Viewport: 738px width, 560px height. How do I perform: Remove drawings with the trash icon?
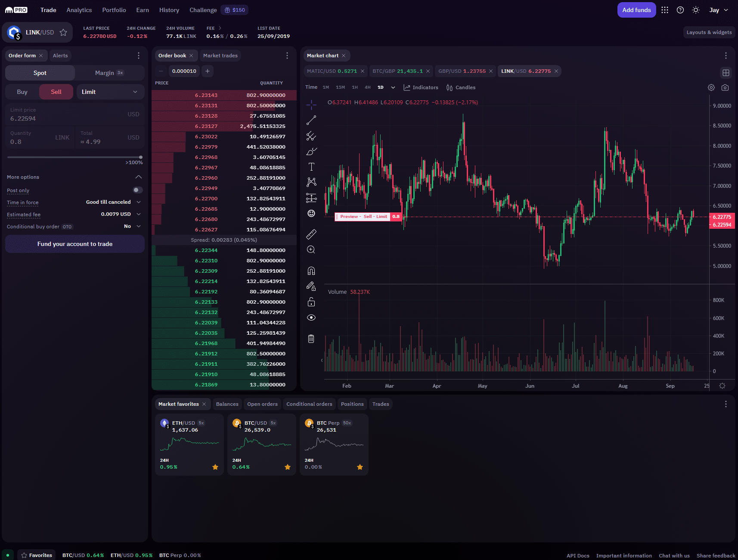(311, 339)
